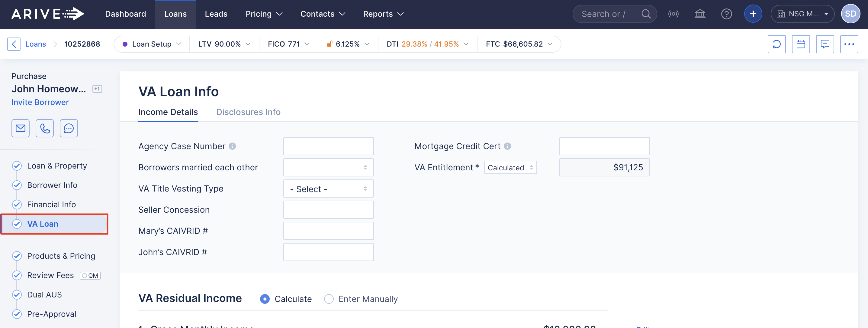Screen dimensions: 868x328
Task: Select the Calculate radio button
Action: pos(265,299)
